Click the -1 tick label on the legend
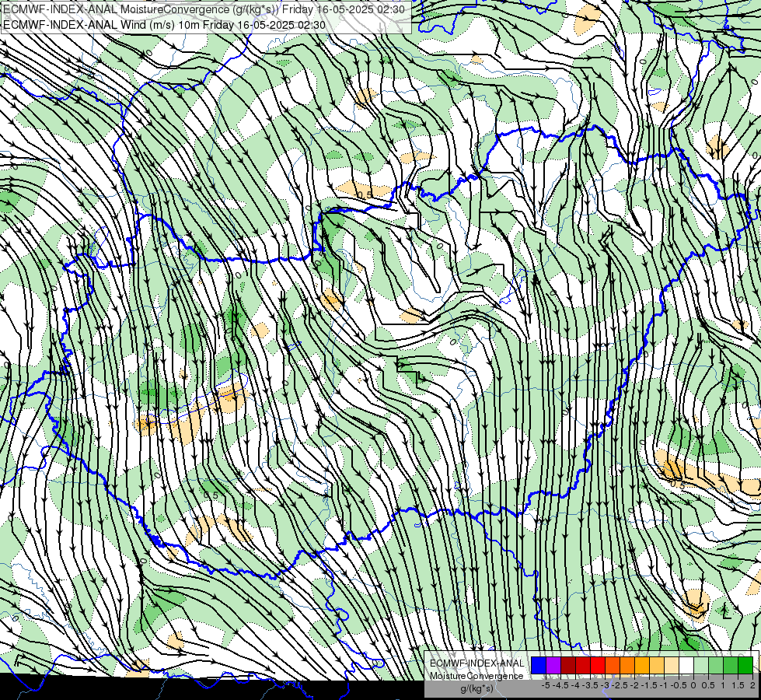The image size is (761, 700). (665, 685)
